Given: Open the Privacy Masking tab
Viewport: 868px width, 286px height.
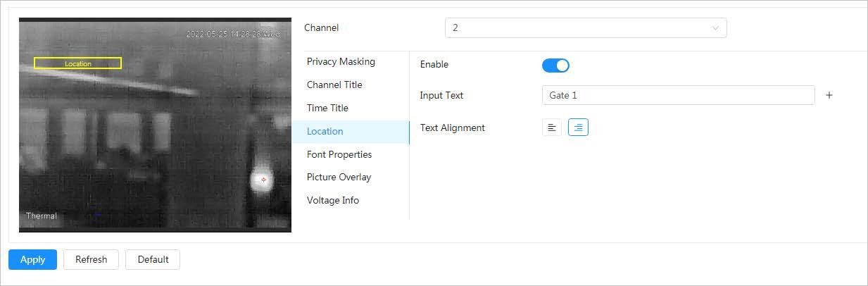Looking at the screenshot, I should click(341, 61).
